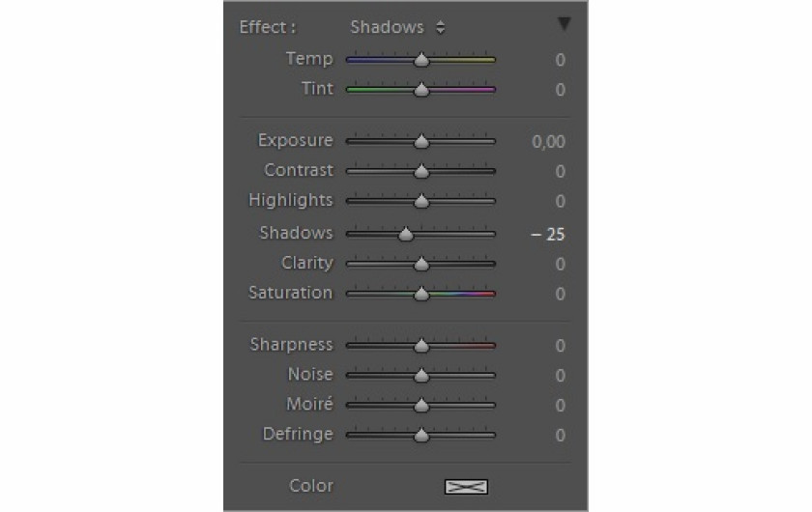Click the Contrast slider knob

(x=421, y=171)
